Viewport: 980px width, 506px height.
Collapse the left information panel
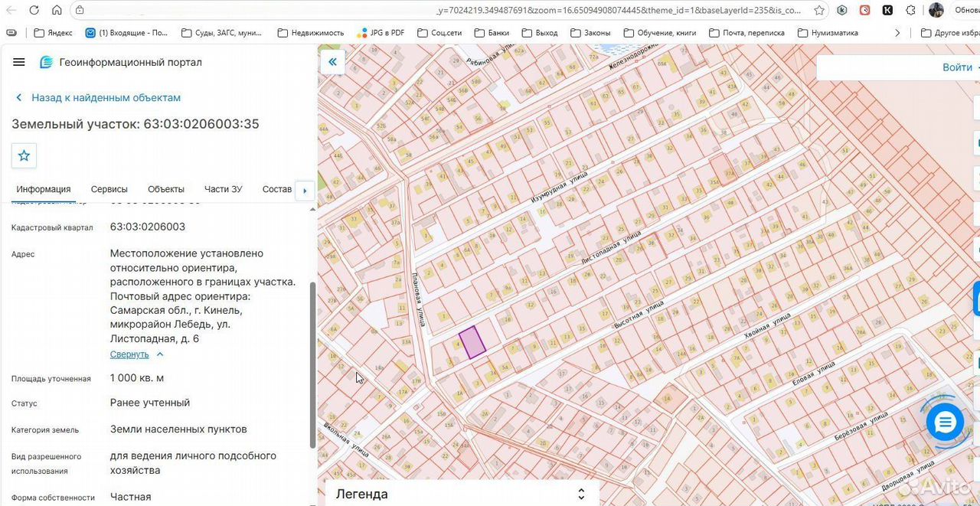click(x=332, y=62)
